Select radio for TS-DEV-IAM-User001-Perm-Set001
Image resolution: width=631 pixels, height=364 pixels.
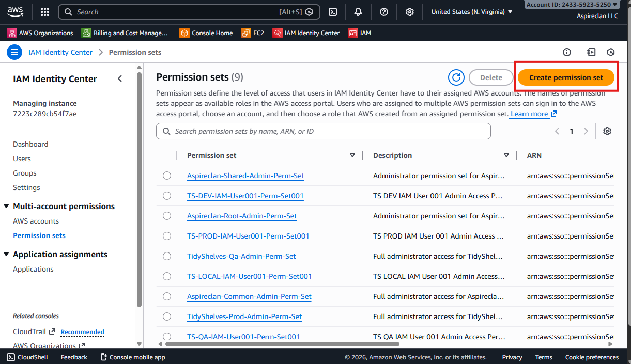tap(167, 196)
